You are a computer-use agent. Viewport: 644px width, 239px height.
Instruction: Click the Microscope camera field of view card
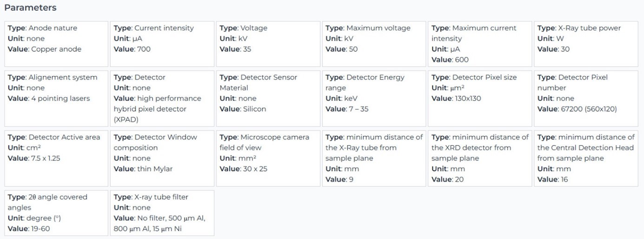268,158
